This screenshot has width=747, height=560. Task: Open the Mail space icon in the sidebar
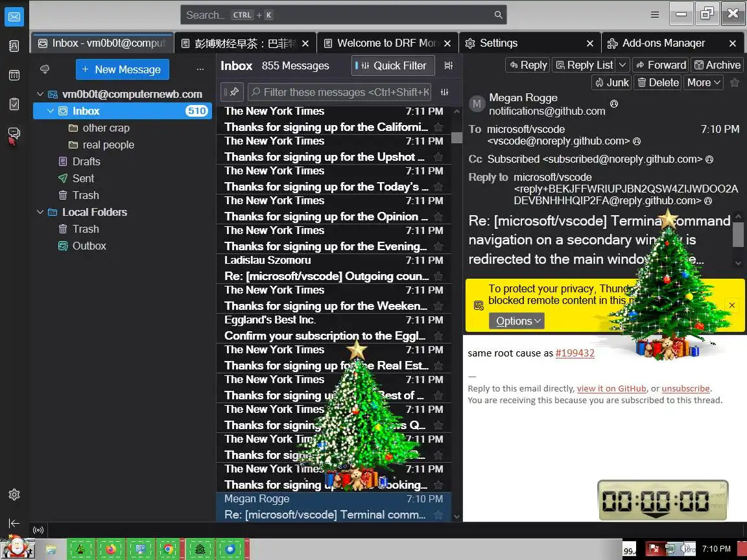point(14,17)
